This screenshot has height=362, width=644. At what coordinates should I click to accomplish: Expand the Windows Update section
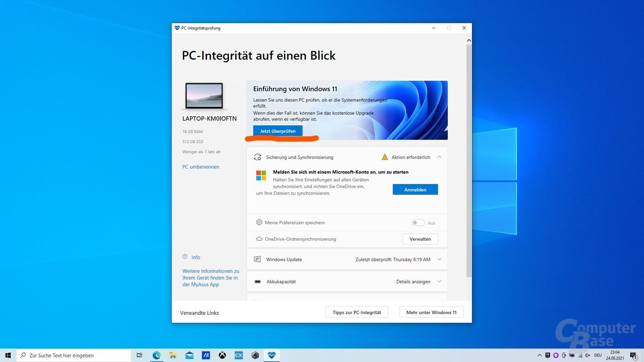(439, 259)
